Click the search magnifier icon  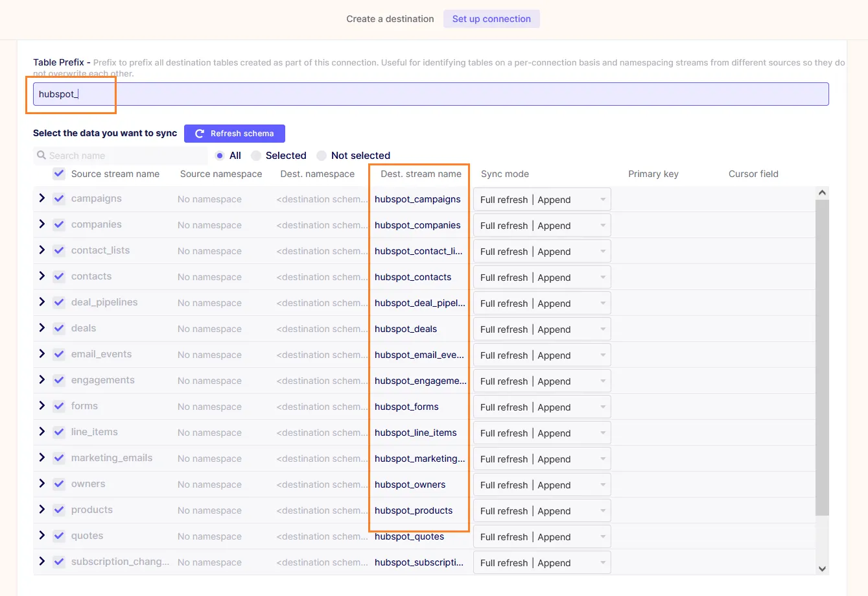click(x=41, y=156)
